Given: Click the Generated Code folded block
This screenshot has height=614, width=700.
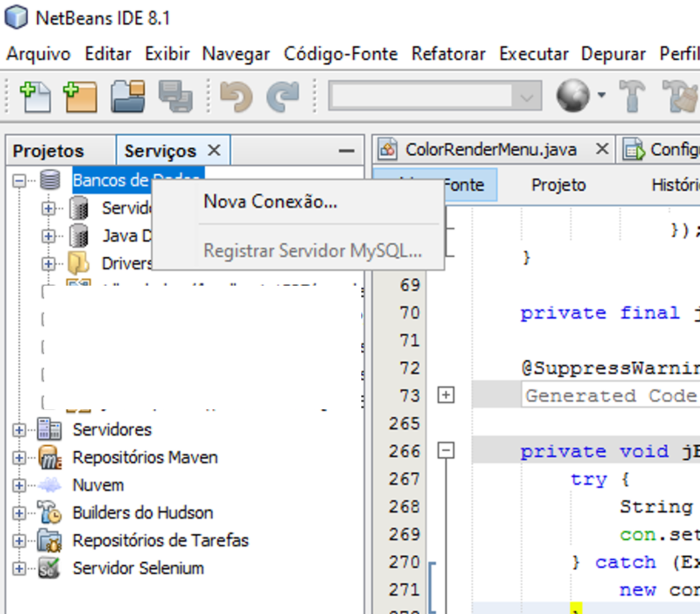Looking at the screenshot, I should [610, 395].
